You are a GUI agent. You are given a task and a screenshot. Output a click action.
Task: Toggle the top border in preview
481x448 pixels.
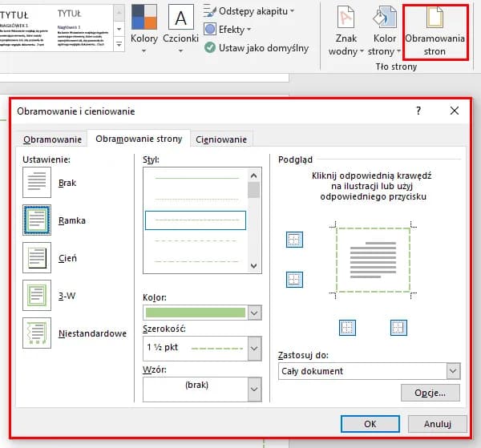(294, 240)
